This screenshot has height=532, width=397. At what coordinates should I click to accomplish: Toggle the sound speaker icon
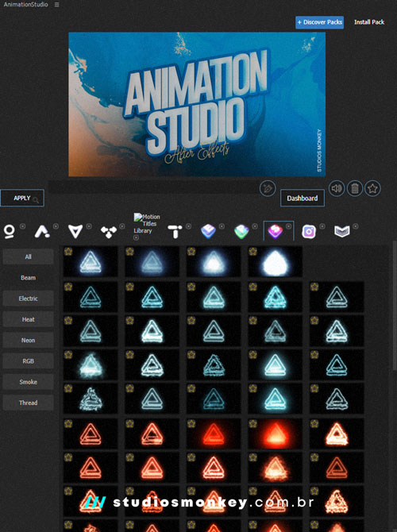coord(337,188)
